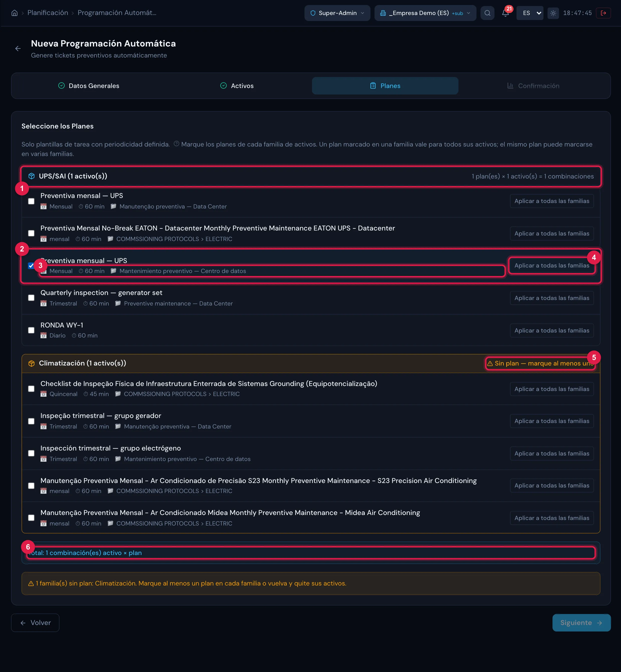This screenshot has height=672, width=621.
Task: Open the Programación Automát… breadcrumb
Action: point(117,13)
